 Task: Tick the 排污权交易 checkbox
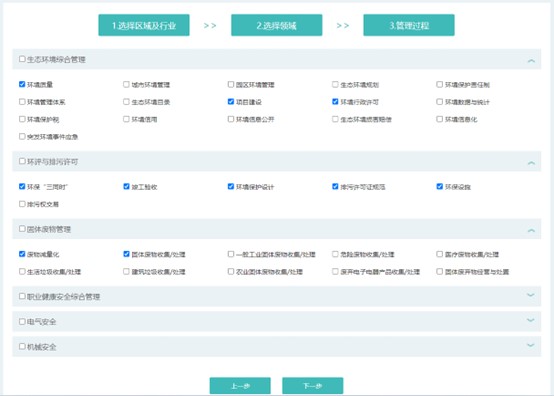tap(22, 204)
